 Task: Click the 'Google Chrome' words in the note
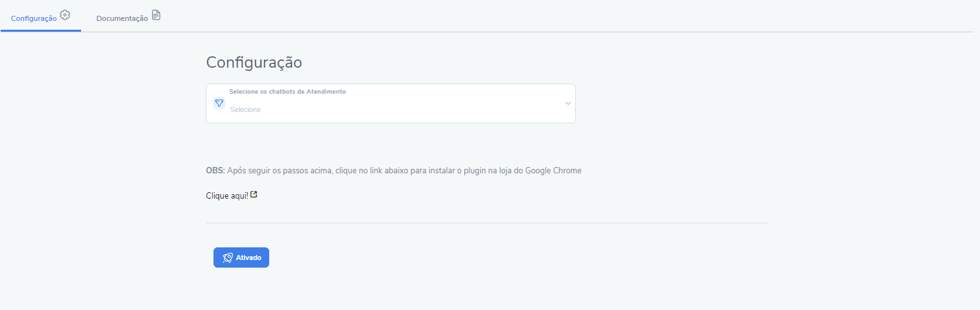[553, 171]
